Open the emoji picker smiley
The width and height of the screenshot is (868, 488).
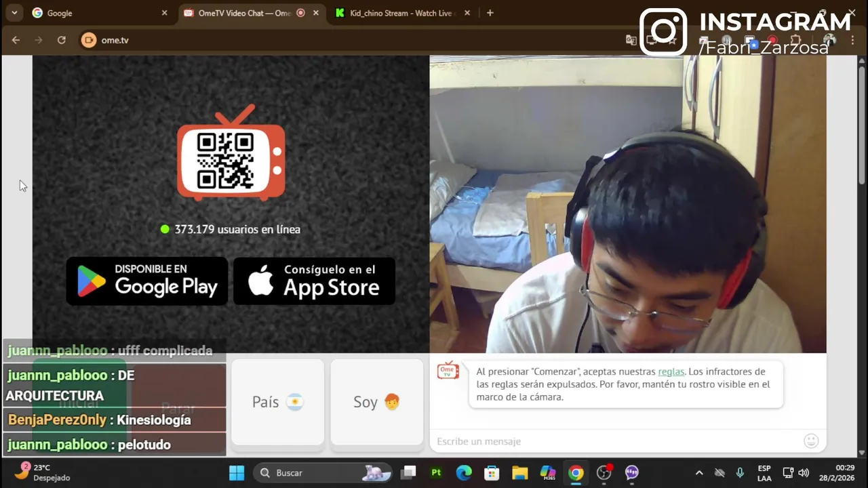pyautogui.click(x=811, y=441)
